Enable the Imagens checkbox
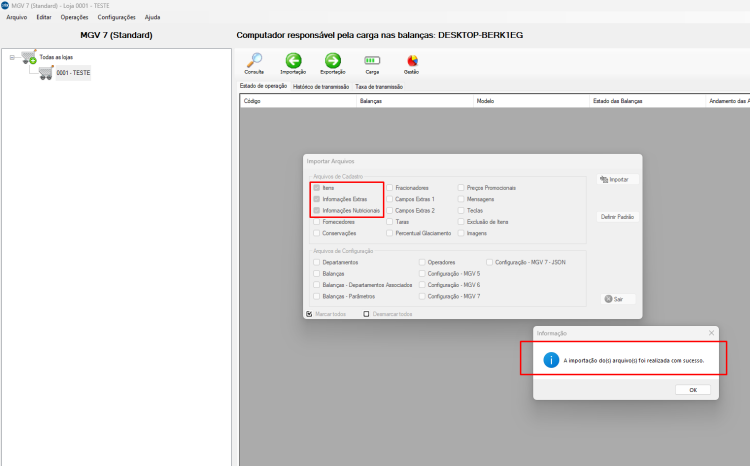The width and height of the screenshot is (750, 466). pos(461,233)
